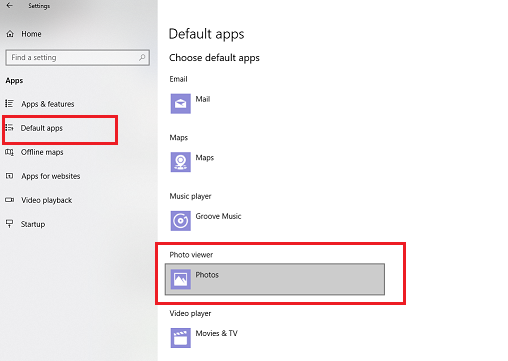Go back with the Settings arrow
This screenshot has width=508, height=361.
pos(9,5)
